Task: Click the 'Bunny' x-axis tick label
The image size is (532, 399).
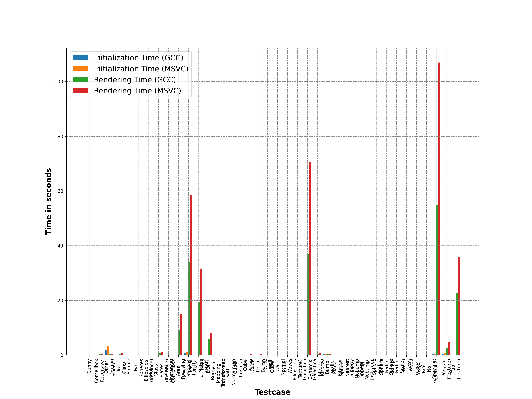Action: point(89,366)
